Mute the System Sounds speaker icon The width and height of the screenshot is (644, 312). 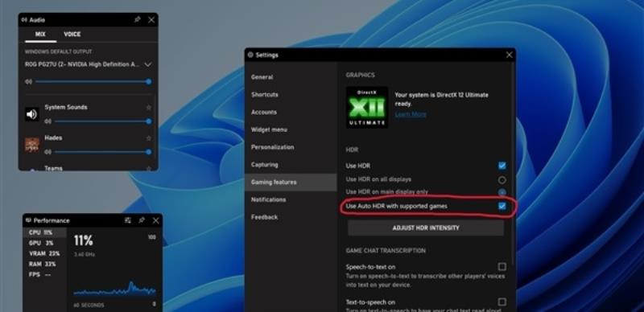pyautogui.click(x=48, y=121)
